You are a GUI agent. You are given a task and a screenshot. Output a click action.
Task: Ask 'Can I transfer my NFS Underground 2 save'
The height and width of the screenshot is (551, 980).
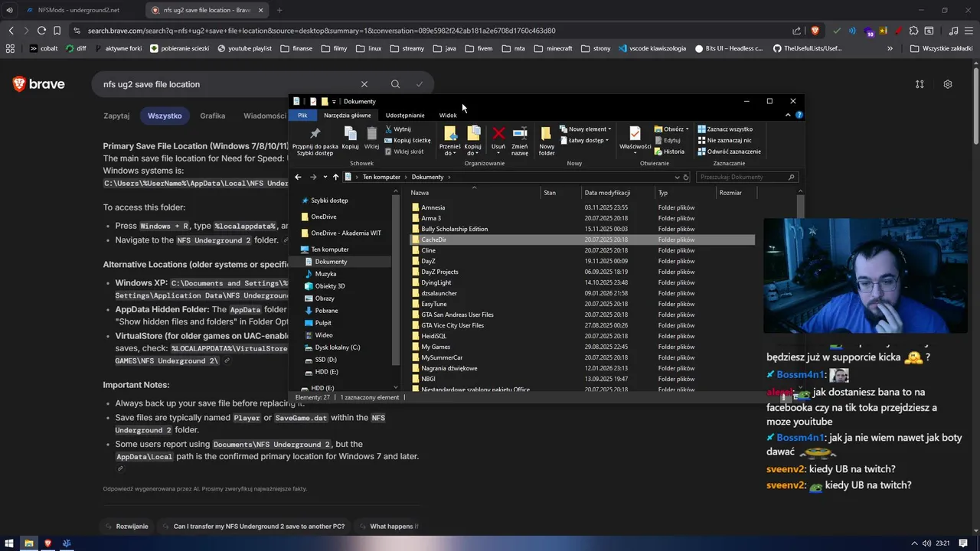tap(253, 527)
